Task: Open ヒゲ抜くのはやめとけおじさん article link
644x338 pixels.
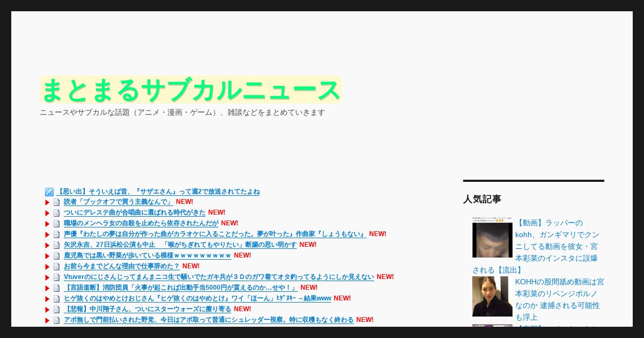Action: [x=197, y=299]
